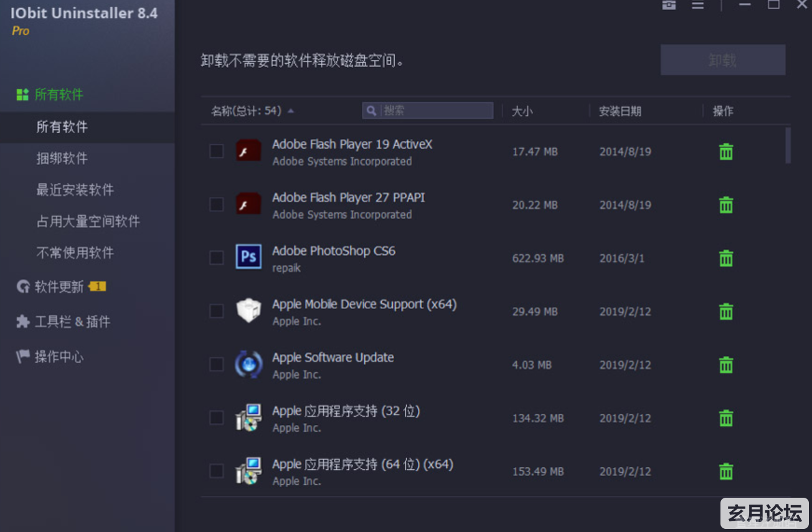Image resolution: width=812 pixels, height=532 pixels.
Task: Sort by 安装日期 column header
Action: coord(620,112)
